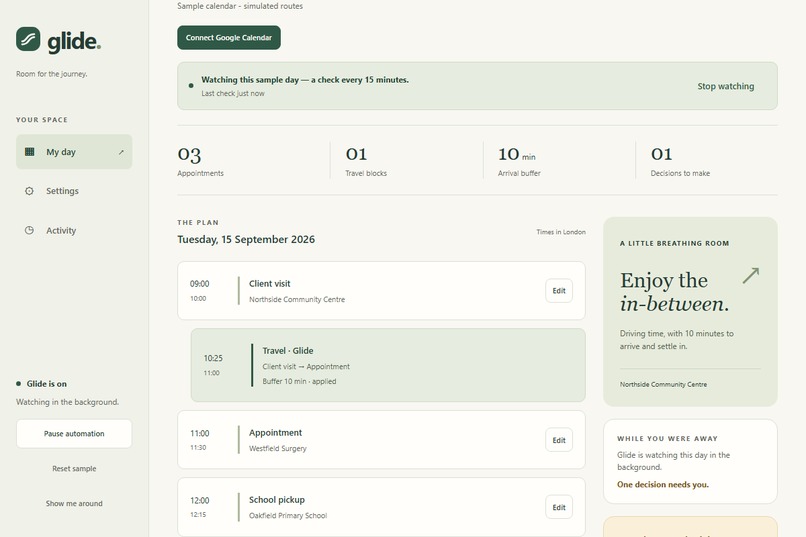Click 'One decision needs you.'

click(663, 485)
